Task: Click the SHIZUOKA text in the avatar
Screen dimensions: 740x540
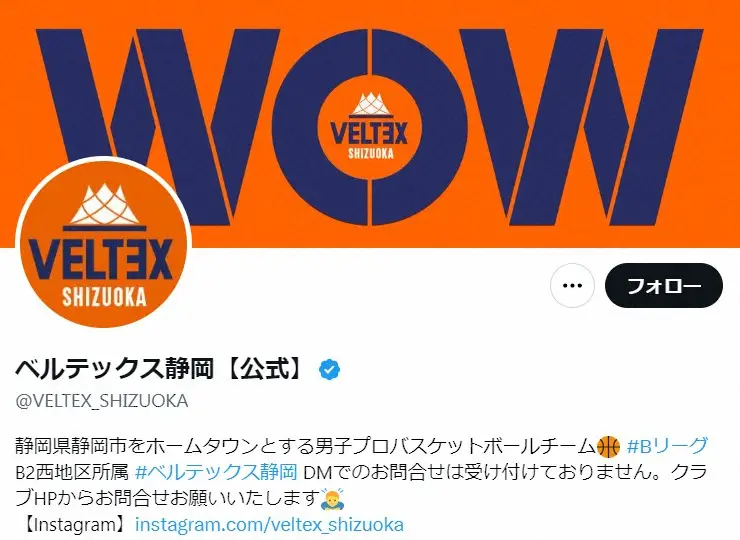Action: [x=104, y=297]
